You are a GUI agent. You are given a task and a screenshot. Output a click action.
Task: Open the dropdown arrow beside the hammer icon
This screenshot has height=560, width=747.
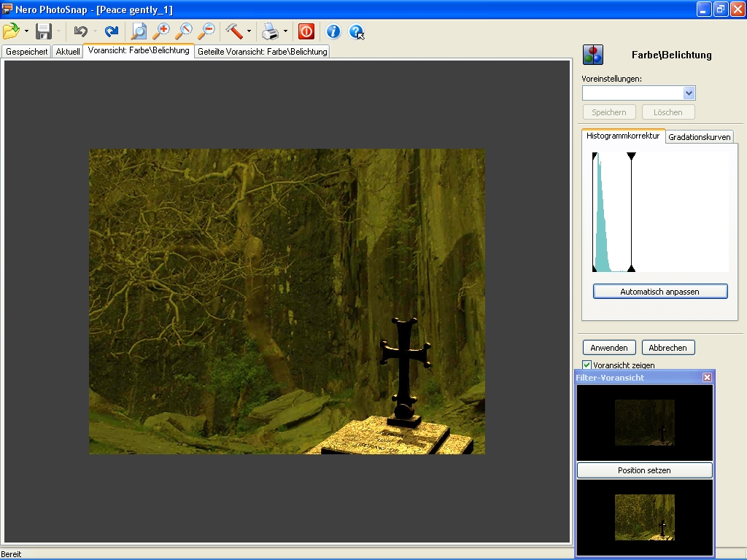249,31
